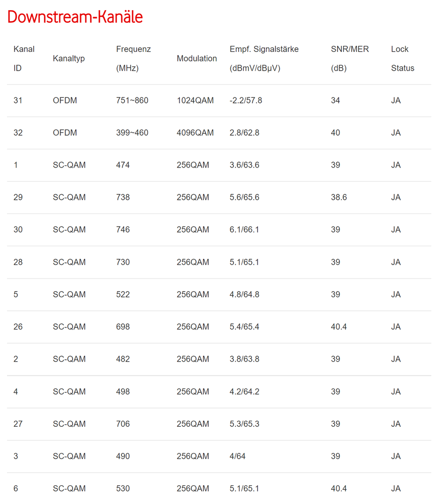Click the Kanaltyp column header
441x504 pixels.
[x=69, y=59]
